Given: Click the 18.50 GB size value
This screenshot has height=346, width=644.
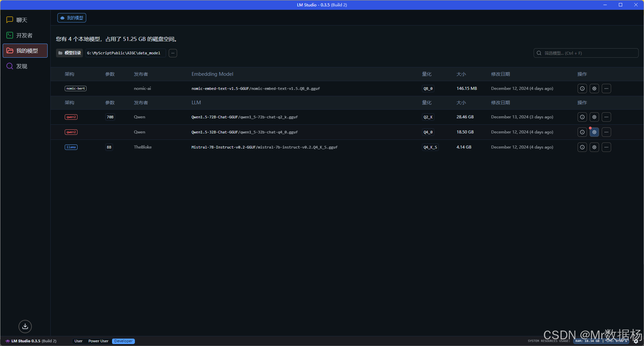Looking at the screenshot, I should pos(465,132).
